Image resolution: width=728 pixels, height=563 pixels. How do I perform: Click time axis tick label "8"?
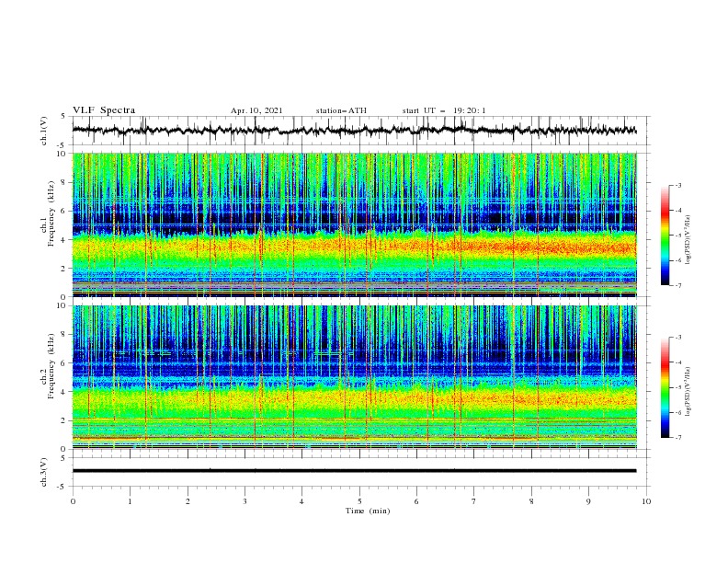click(531, 501)
